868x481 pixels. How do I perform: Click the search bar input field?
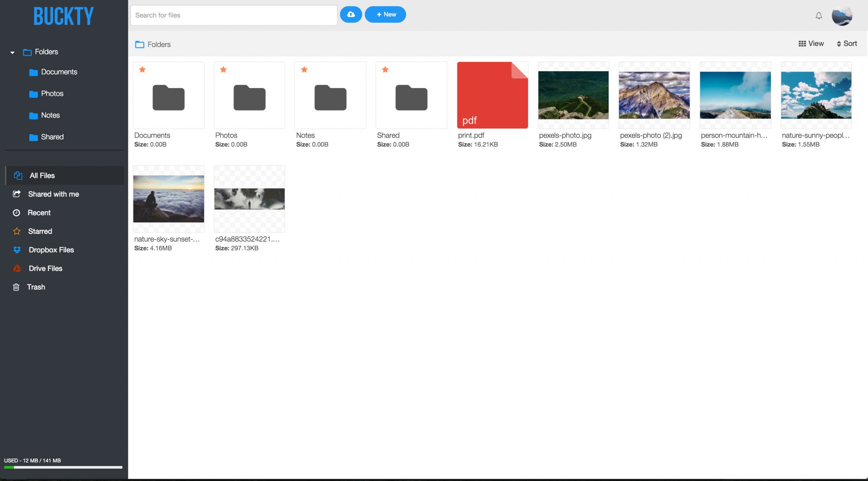(x=234, y=14)
